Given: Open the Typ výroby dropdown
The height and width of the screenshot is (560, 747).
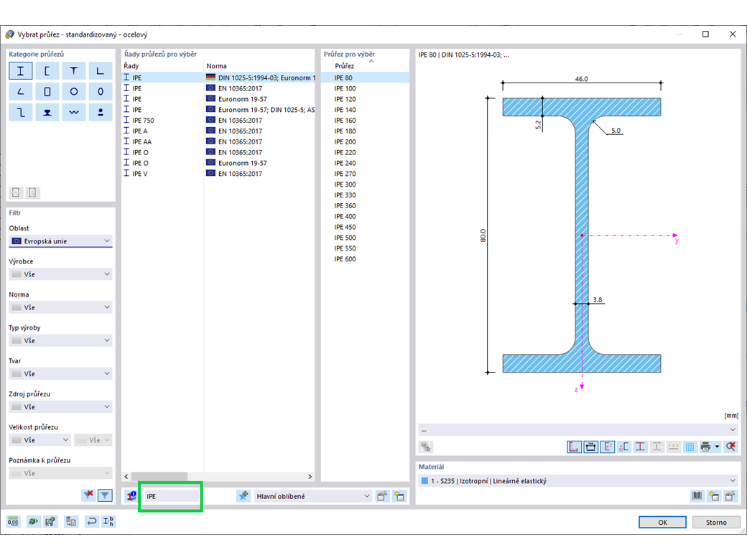Looking at the screenshot, I should (60, 340).
